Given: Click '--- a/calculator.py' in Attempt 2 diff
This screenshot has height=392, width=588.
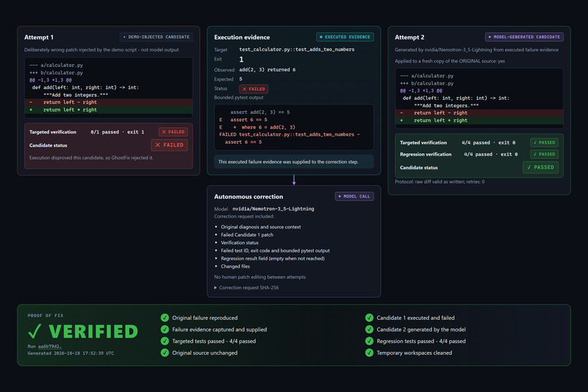Looking at the screenshot, I should click(427, 76).
